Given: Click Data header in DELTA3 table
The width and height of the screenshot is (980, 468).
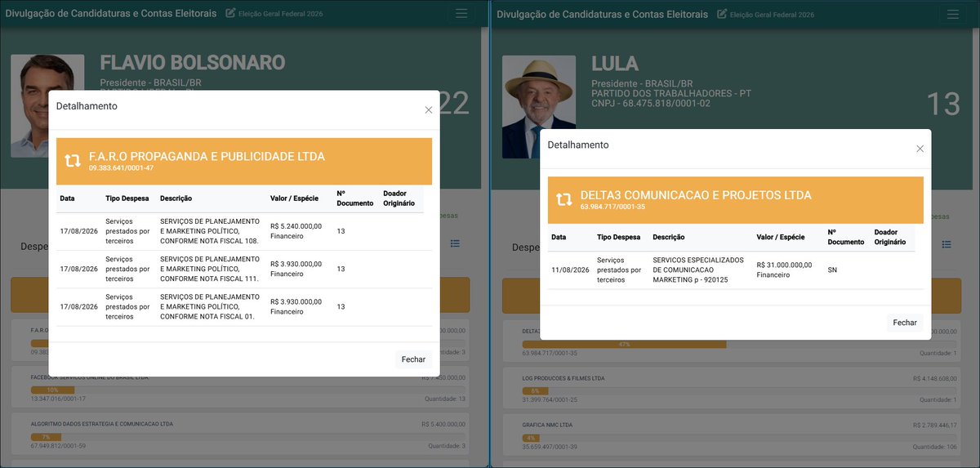Looking at the screenshot, I should [559, 238].
